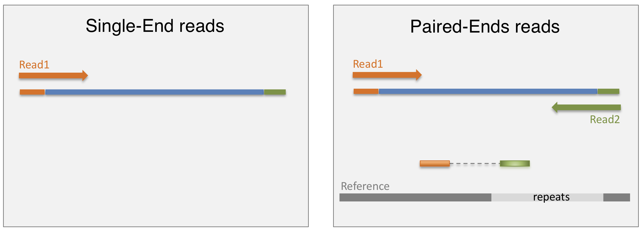Select the Reference text label

coord(365,186)
